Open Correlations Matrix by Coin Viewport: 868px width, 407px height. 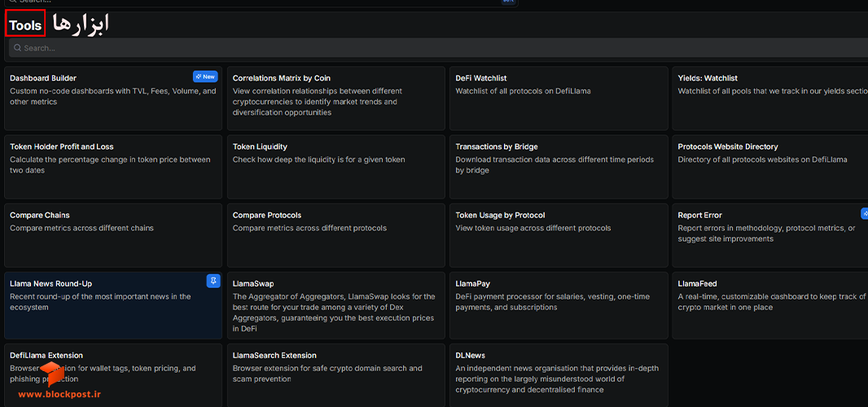[x=336, y=98]
